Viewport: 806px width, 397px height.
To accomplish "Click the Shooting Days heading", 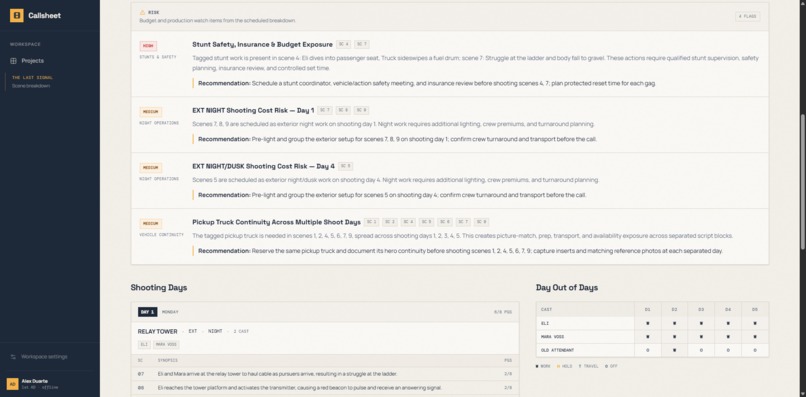I will pos(159,287).
